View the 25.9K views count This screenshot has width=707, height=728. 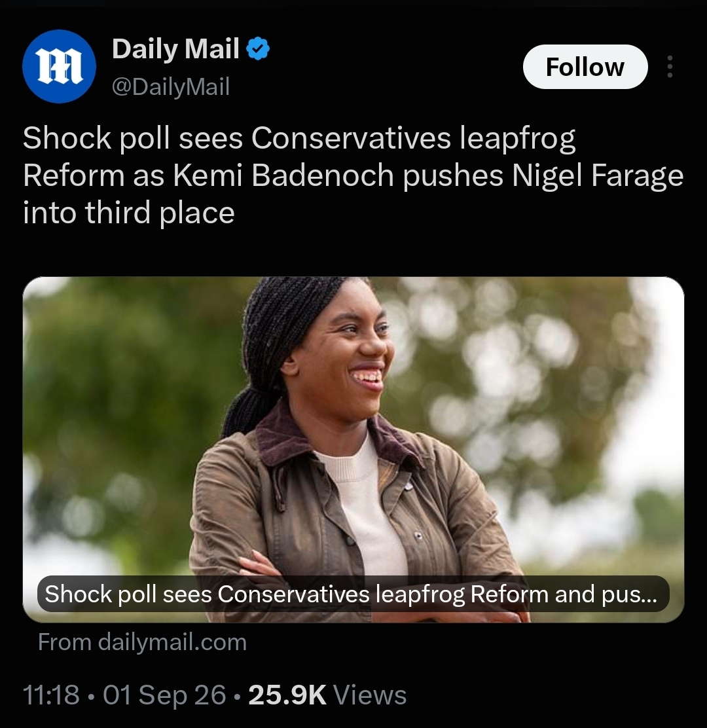(x=287, y=695)
